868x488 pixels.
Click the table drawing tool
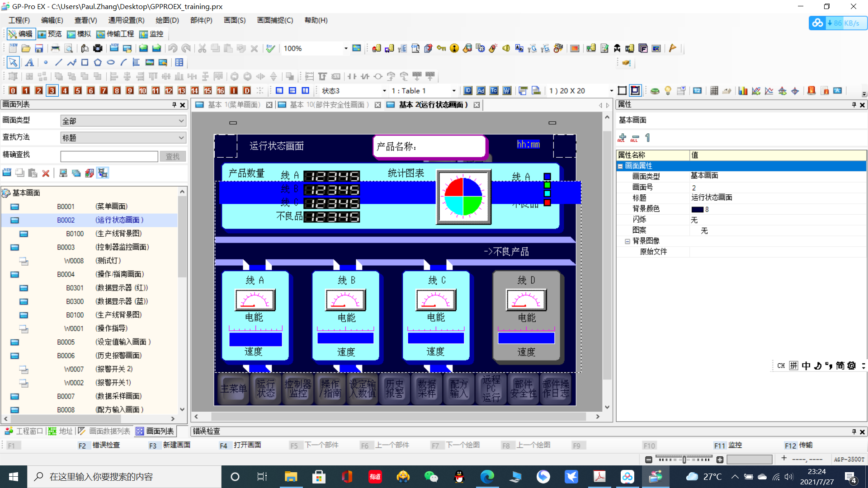pyautogui.click(x=179, y=62)
